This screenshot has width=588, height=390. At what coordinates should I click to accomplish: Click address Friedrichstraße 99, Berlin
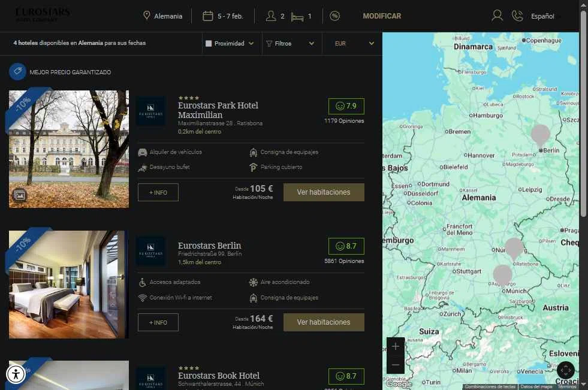pos(210,254)
